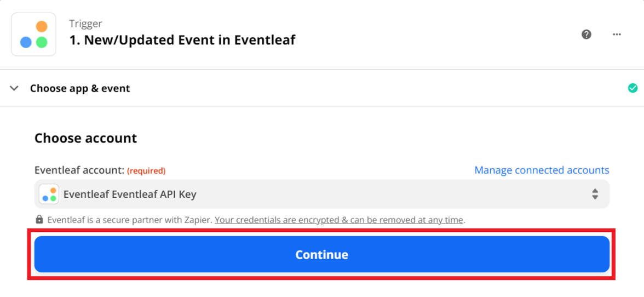
Task: Click the Eventleaf app logo in header
Action: click(x=33, y=35)
